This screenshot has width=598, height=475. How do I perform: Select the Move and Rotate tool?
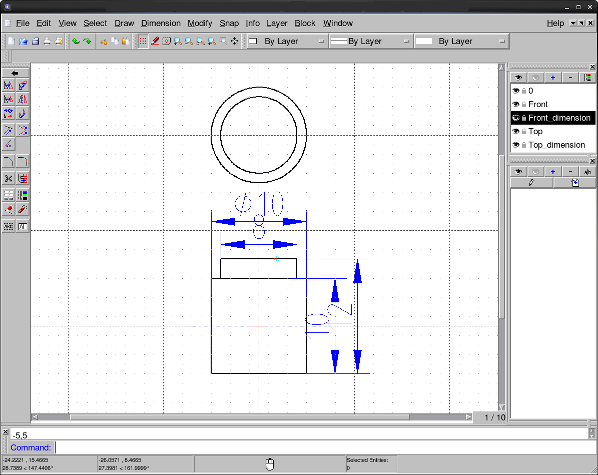coord(8,114)
